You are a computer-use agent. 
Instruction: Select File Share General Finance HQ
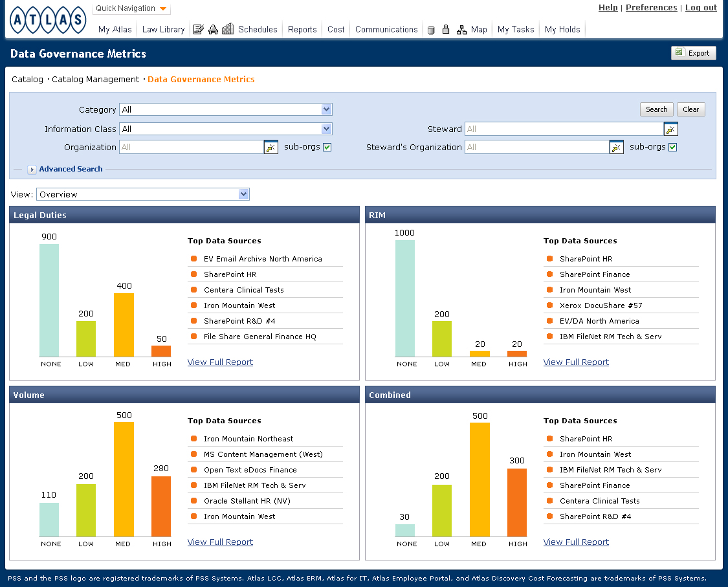coord(260,337)
